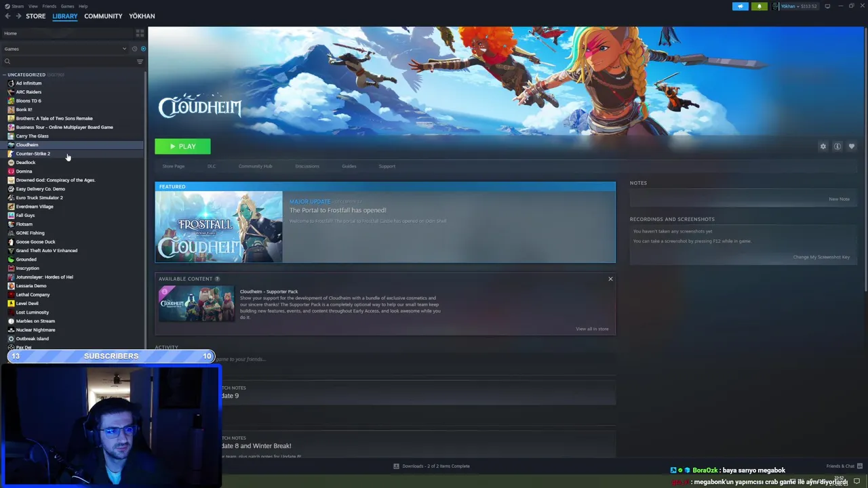This screenshot has width=868, height=488.
Task: Open the Help menu
Action: tap(83, 6)
